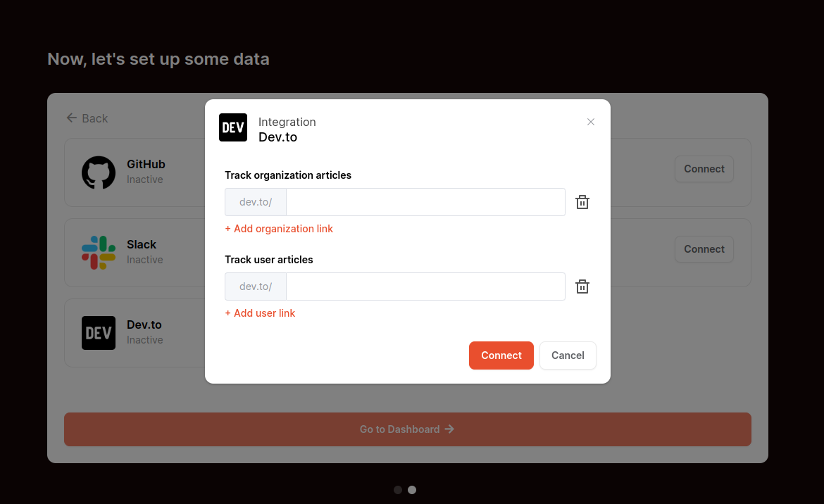Click the GitHub logo icon
Viewport: 824px width, 504px height.
99,172
